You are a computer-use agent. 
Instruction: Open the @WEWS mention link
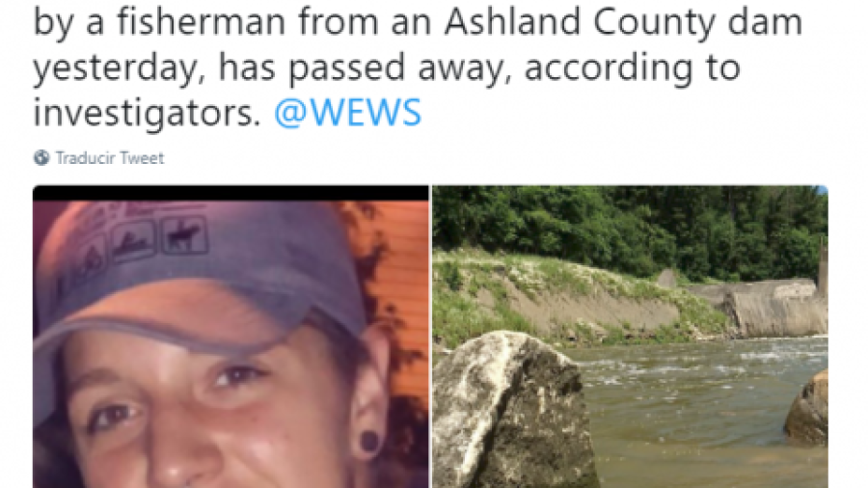point(347,112)
